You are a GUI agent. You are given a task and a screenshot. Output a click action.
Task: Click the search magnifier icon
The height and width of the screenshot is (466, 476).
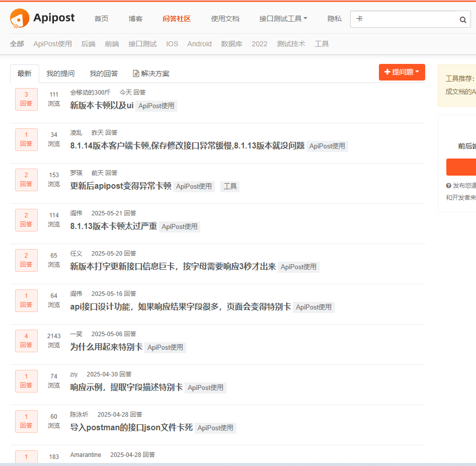[462, 20]
